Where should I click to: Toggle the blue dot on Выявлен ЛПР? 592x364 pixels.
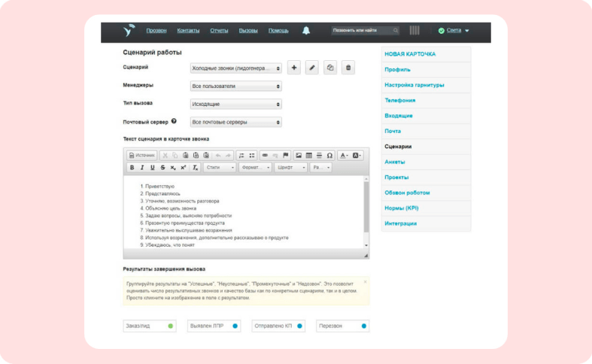[x=235, y=326]
